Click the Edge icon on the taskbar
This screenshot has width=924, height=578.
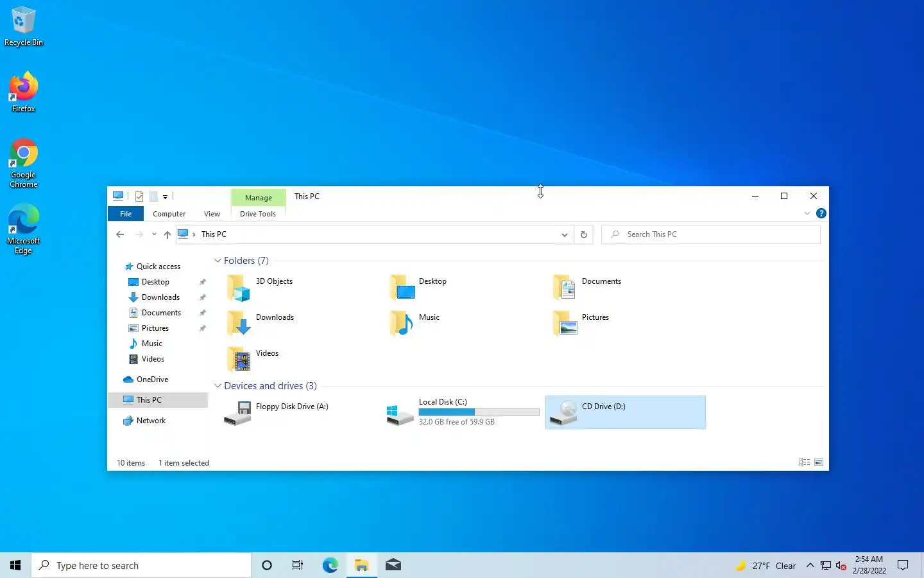(x=330, y=565)
